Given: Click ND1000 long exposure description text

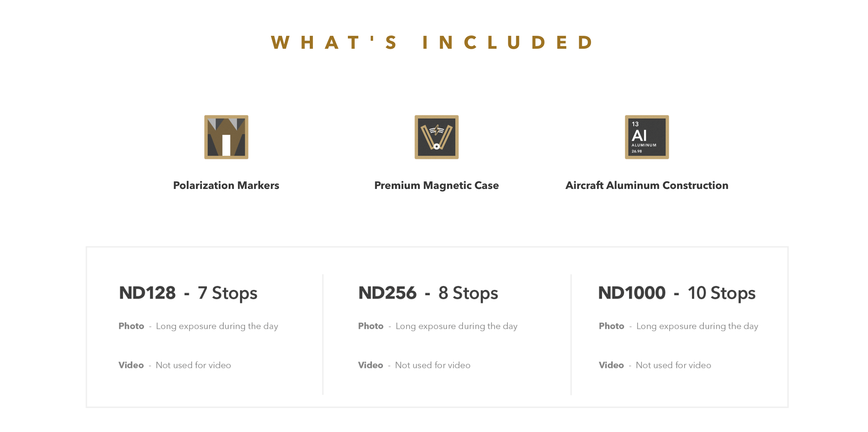Looking at the screenshot, I should (697, 326).
